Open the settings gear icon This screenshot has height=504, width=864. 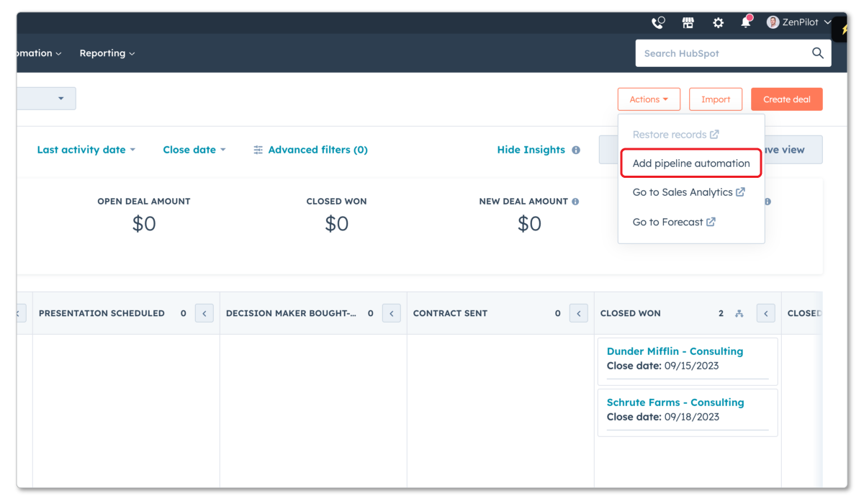tap(718, 22)
